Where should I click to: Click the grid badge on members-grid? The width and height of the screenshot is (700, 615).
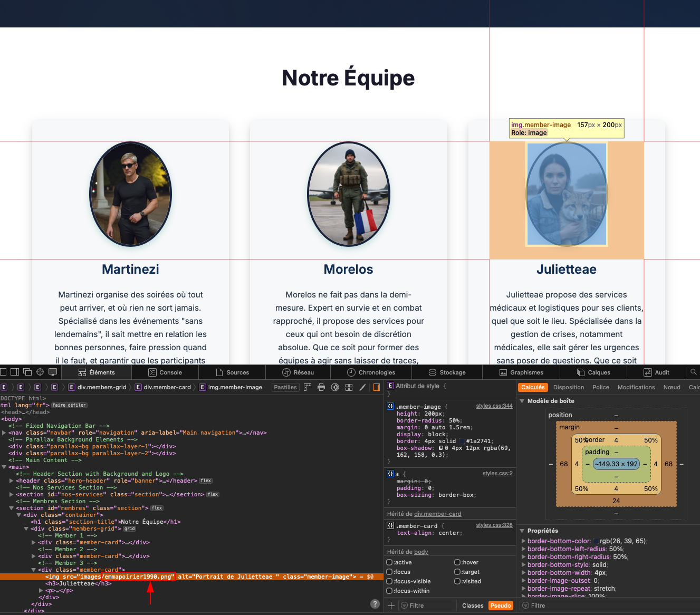[x=130, y=528]
